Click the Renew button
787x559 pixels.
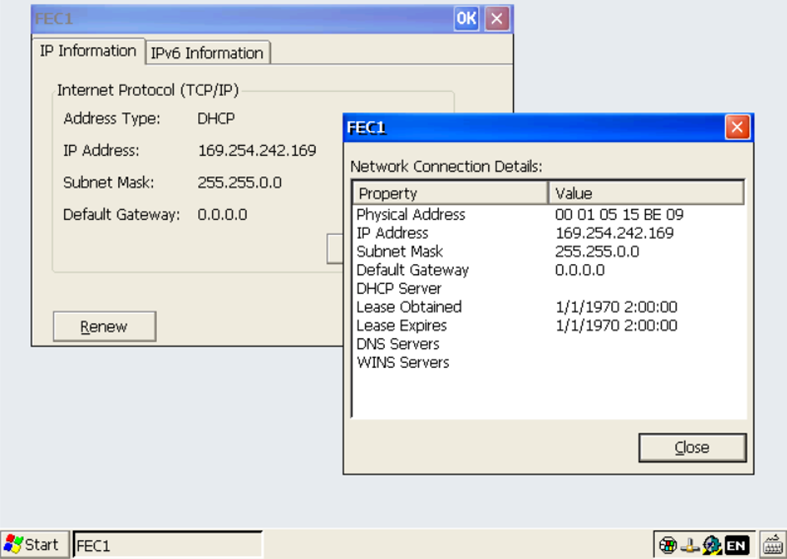click(104, 327)
